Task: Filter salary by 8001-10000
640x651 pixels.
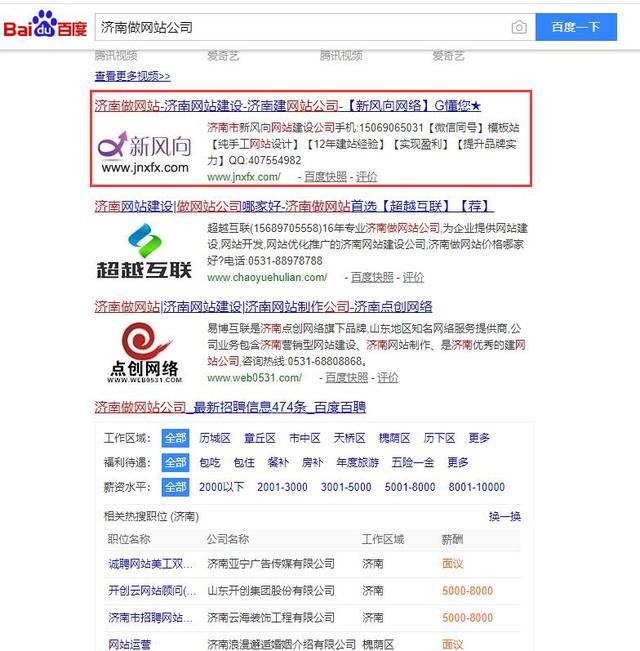Action: (476, 487)
